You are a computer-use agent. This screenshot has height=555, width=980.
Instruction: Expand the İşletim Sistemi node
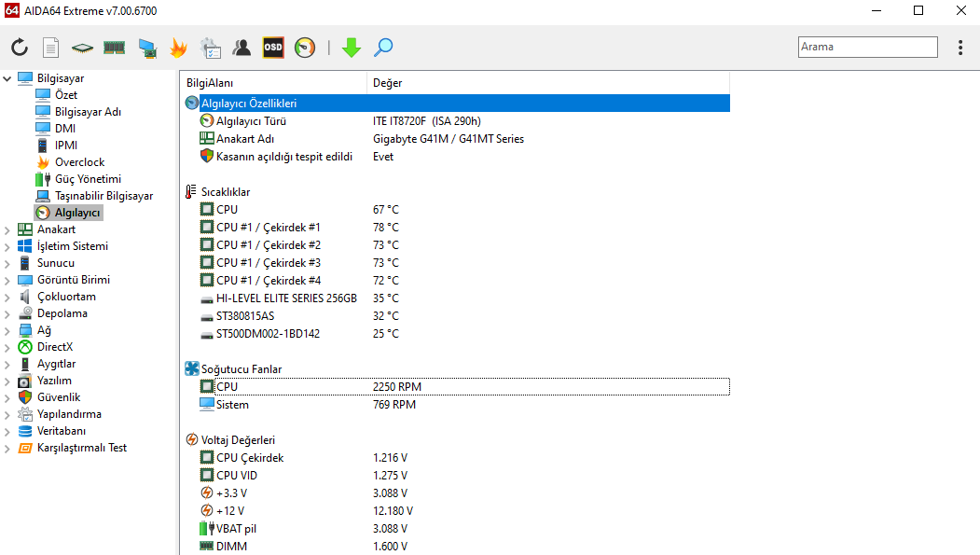click(7, 247)
